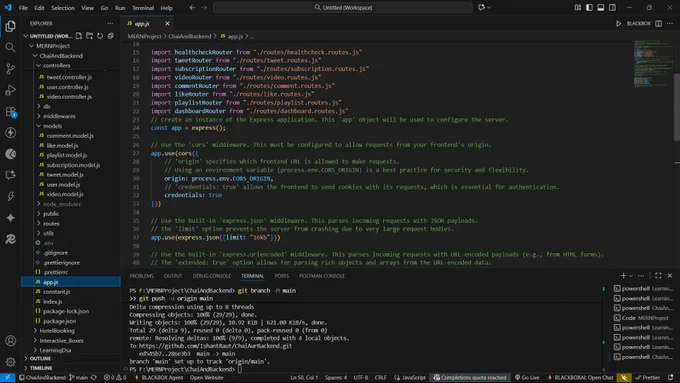Collapse all folders in explorer

(111, 36)
